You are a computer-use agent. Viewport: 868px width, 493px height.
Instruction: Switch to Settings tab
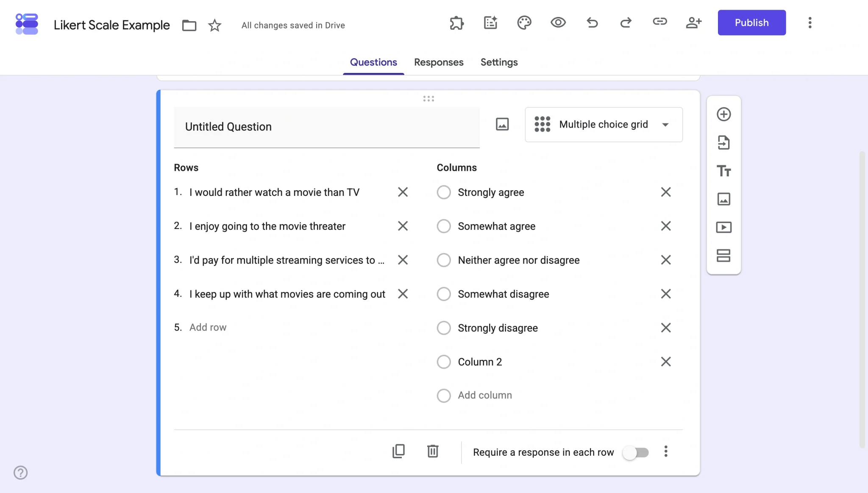(x=499, y=62)
